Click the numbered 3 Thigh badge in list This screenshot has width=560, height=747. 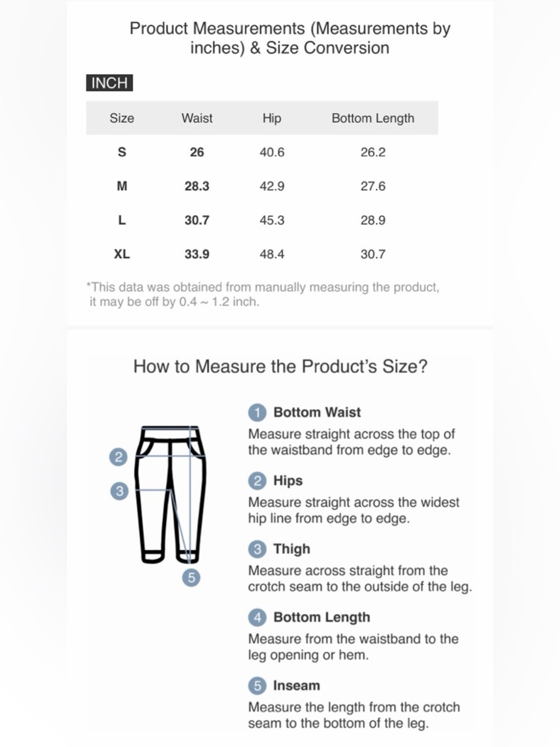tap(257, 549)
